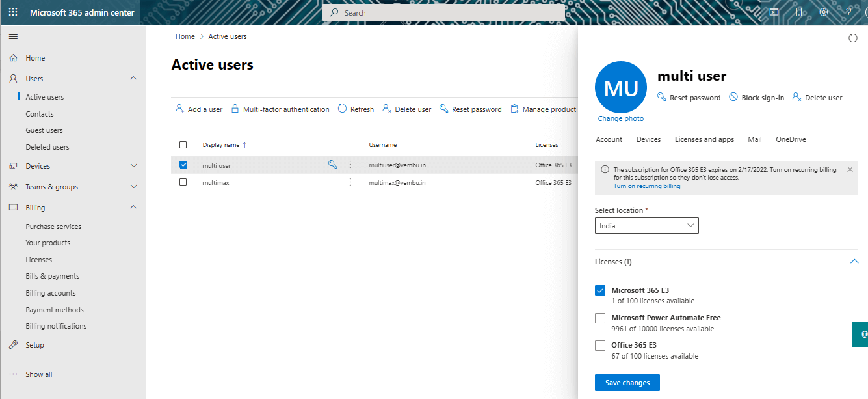868x399 pixels.
Task: Reset password from the user panel
Action: [689, 98]
